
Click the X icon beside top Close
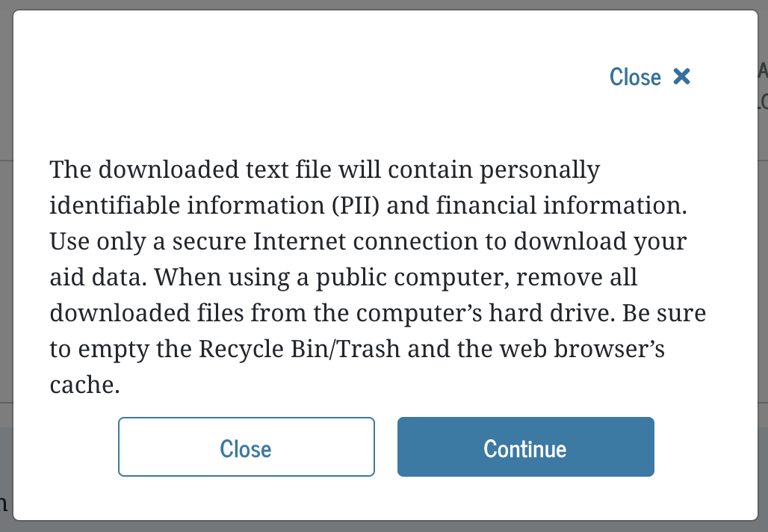point(681,76)
